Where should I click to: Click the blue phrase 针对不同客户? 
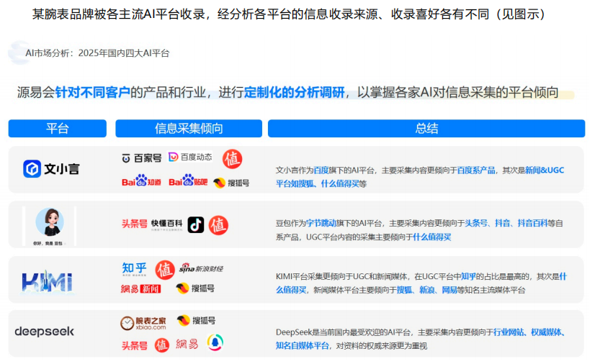(x=93, y=92)
